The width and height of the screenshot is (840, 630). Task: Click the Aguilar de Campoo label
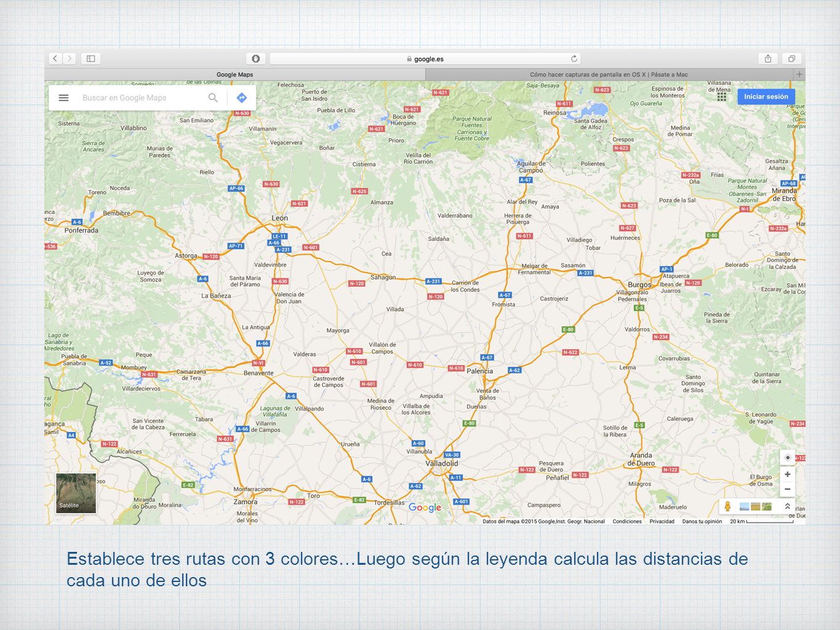(x=531, y=167)
